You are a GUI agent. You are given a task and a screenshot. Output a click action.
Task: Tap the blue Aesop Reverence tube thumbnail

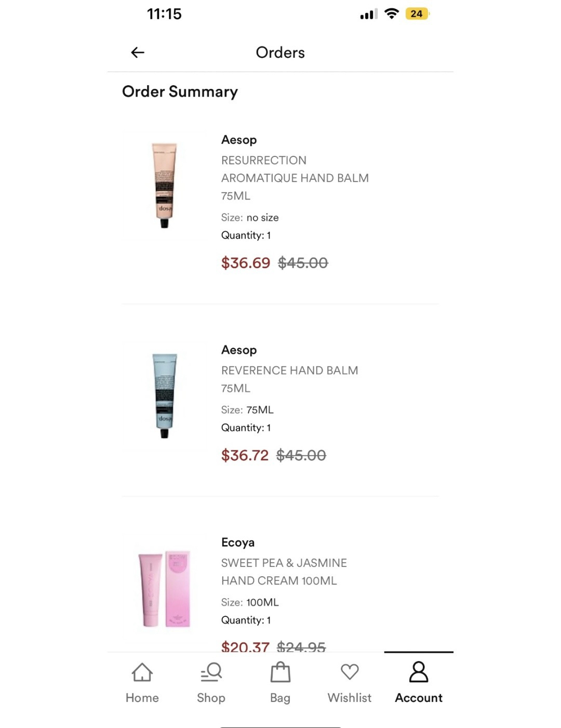(164, 395)
